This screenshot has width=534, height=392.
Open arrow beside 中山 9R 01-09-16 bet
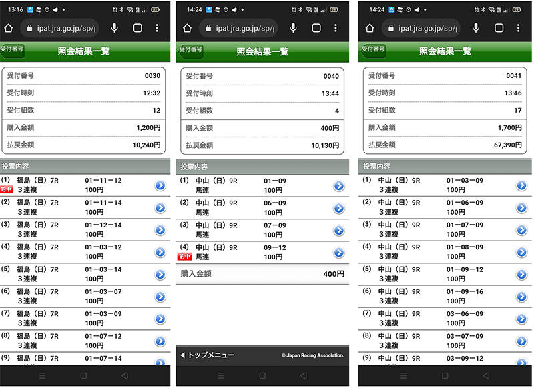click(x=521, y=297)
